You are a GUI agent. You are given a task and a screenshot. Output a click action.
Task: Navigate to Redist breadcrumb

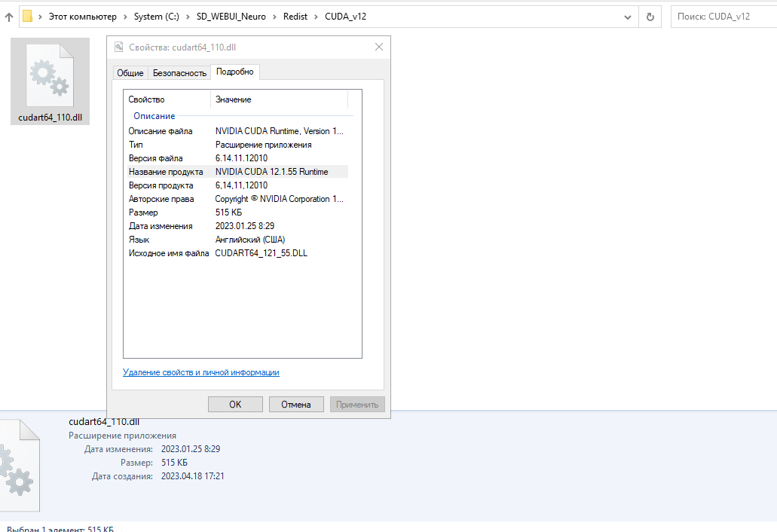[x=295, y=17]
